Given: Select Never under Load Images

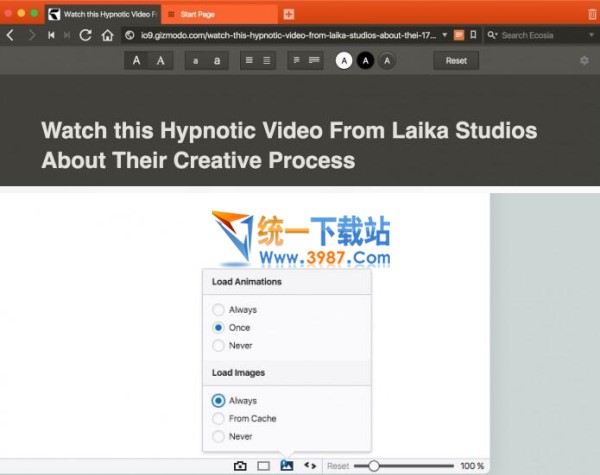Looking at the screenshot, I should pos(219,437).
